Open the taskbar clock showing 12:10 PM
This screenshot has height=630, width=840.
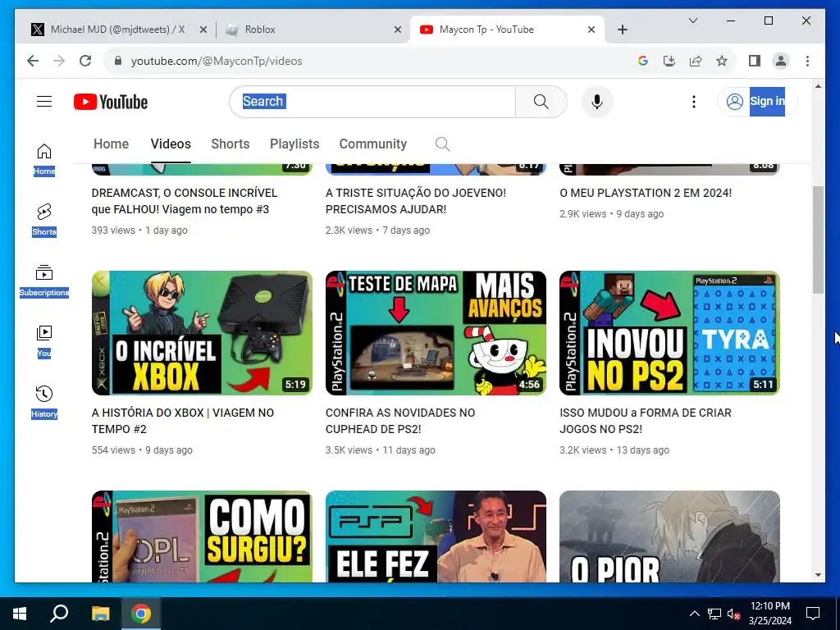pyautogui.click(x=769, y=614)
